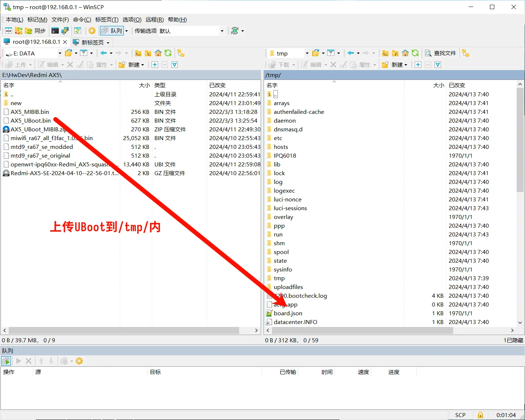Click the local panel select files plus icon

click(155, 65)
